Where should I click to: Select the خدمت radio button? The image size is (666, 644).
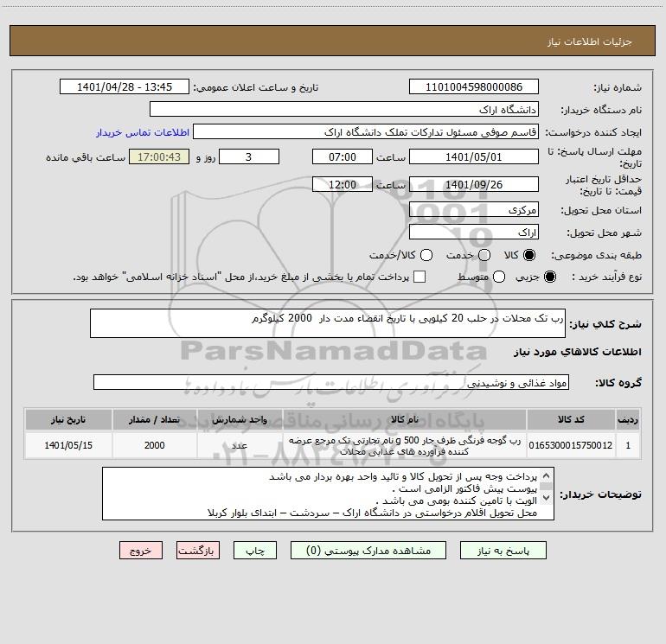pyautogui.click(x=484, y=255)
